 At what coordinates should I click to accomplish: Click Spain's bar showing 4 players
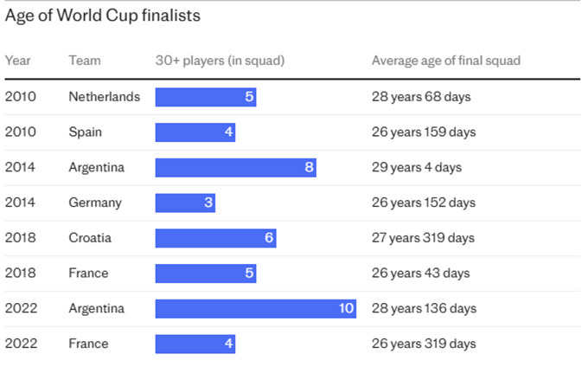[195, 132]
